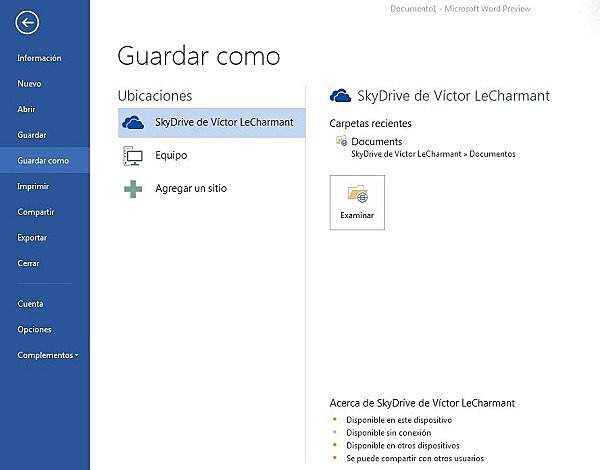
Task: Click the 'Guardar como' page heading
Action: pos(199,56)
